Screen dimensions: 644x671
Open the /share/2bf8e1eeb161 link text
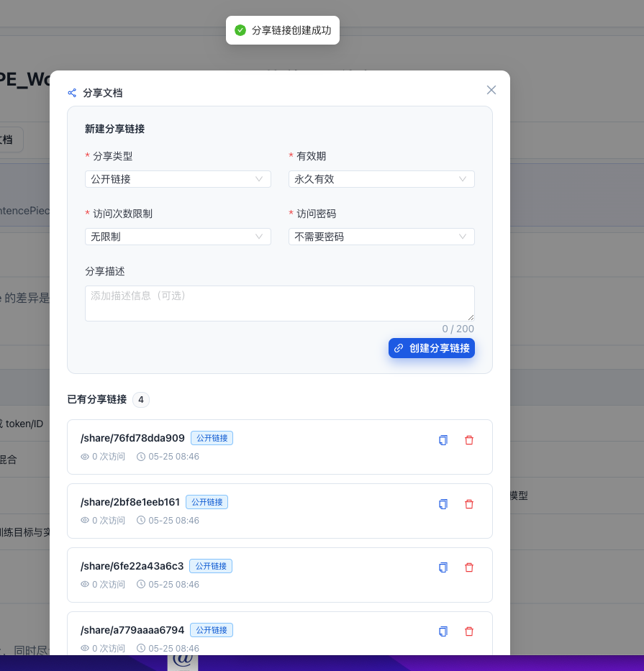(130, 502)
